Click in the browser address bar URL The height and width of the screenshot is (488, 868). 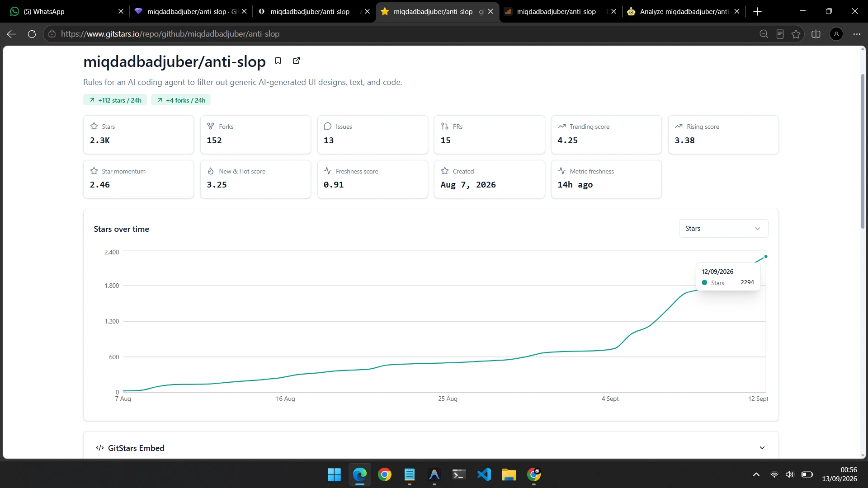click(170, 34)
